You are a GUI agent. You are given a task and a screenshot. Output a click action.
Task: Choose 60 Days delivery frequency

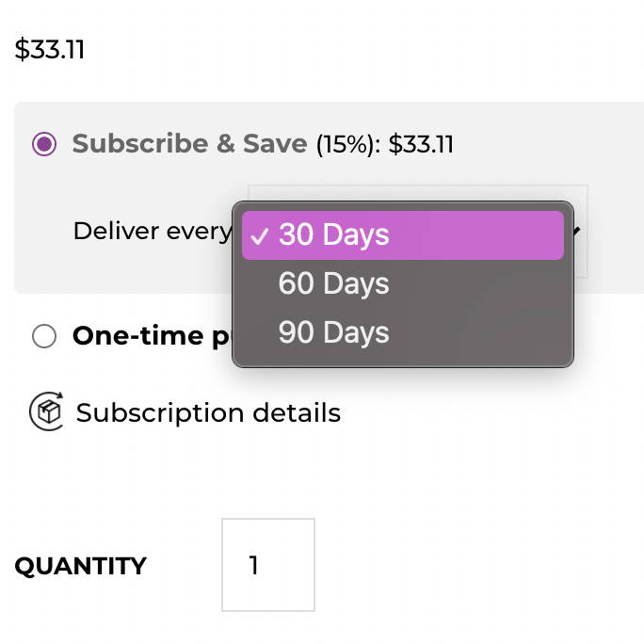coord(403,283)
